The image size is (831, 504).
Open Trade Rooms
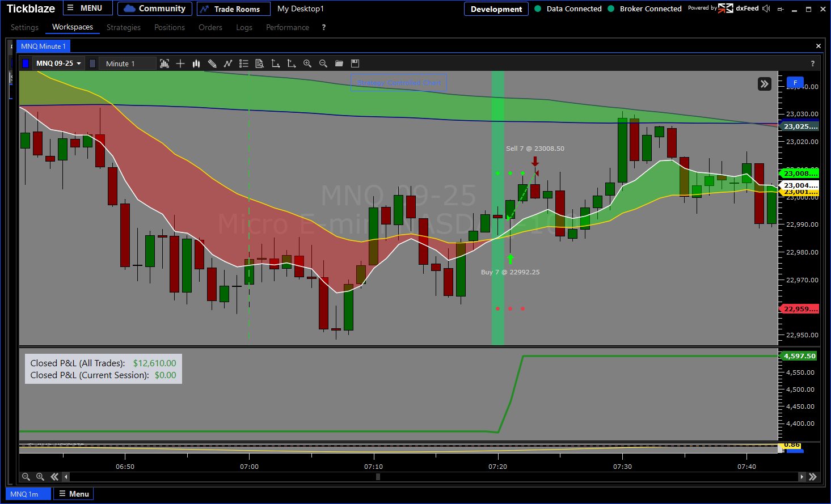[230, 9]
